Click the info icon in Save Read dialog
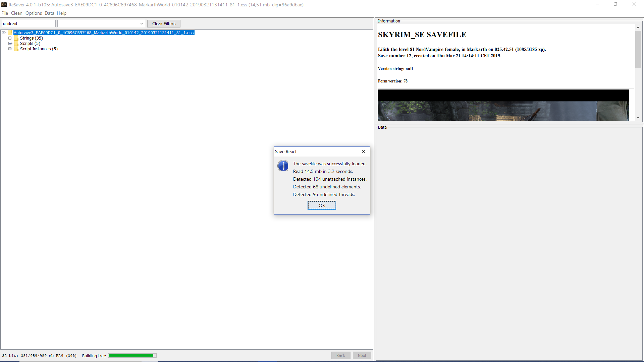Image resolution: width=644 pixels, height=362 pixels. (x=283, y=166)
